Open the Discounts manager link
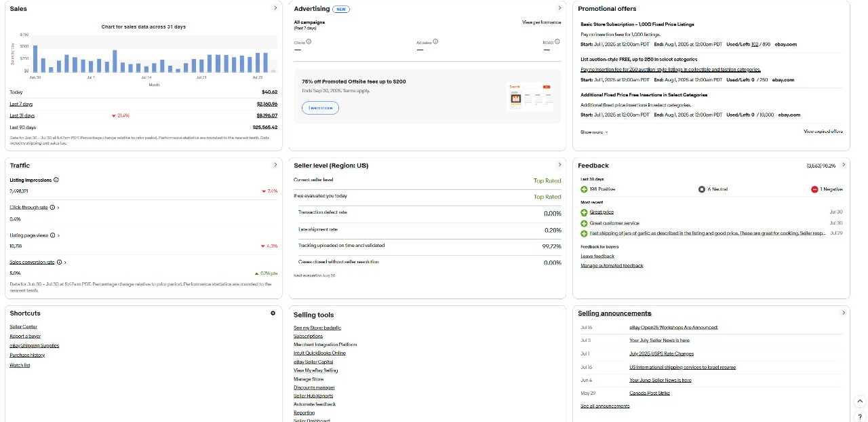Viewport: 868px width, 422px height. tap(315, 387)
